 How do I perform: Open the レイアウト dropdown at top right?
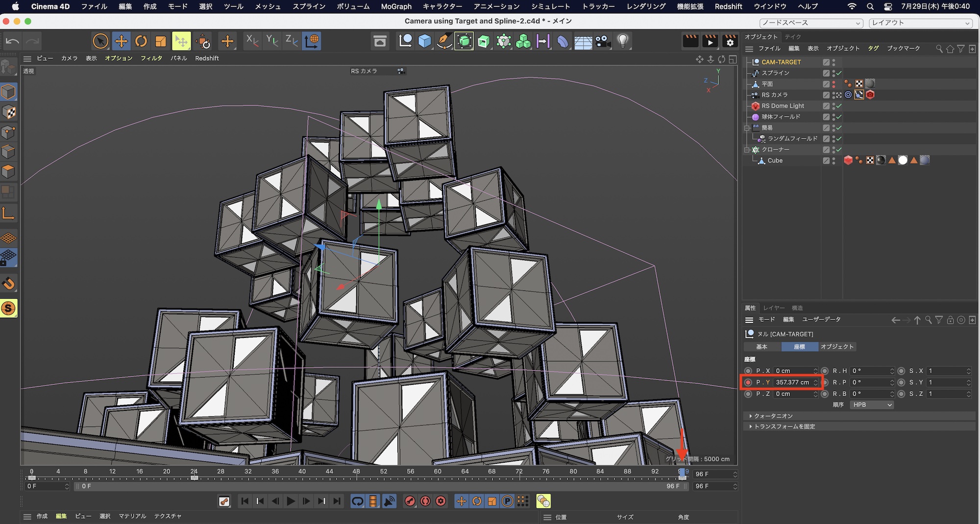[x=920, y=23]
